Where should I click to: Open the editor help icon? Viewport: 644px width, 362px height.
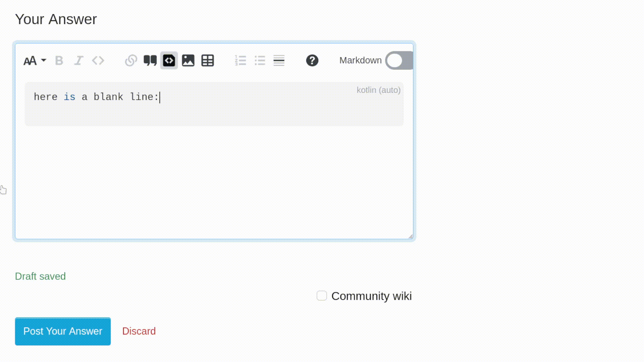(312, 61)
